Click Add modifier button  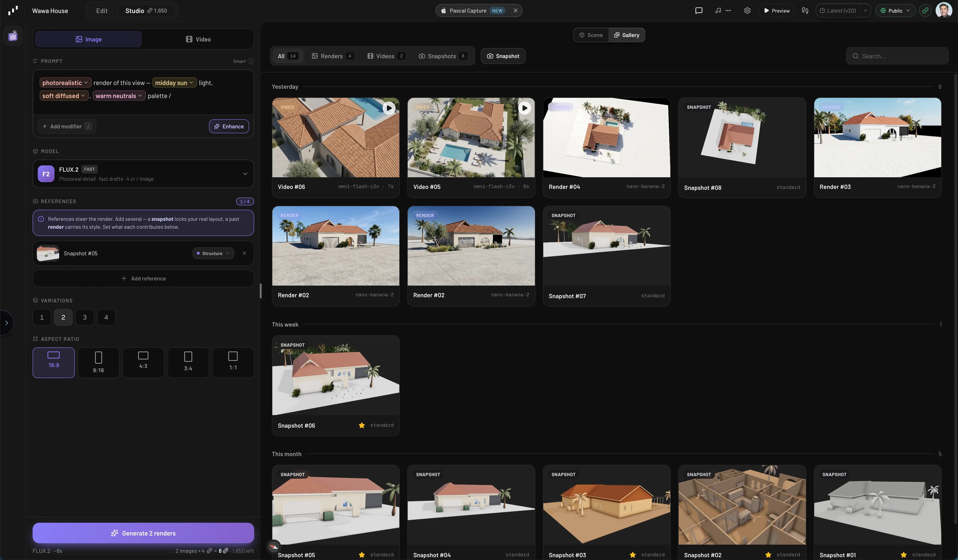click(67, 126)
